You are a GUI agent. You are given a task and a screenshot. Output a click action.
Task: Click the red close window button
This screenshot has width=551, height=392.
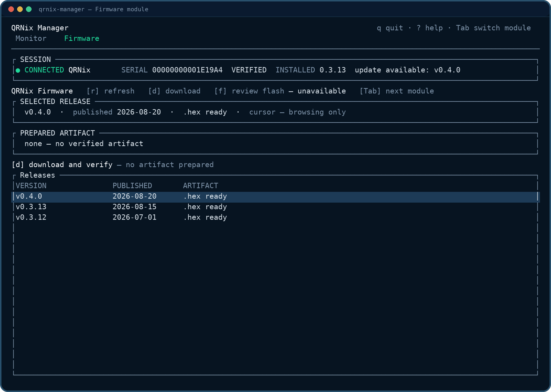tap(11, 9)
